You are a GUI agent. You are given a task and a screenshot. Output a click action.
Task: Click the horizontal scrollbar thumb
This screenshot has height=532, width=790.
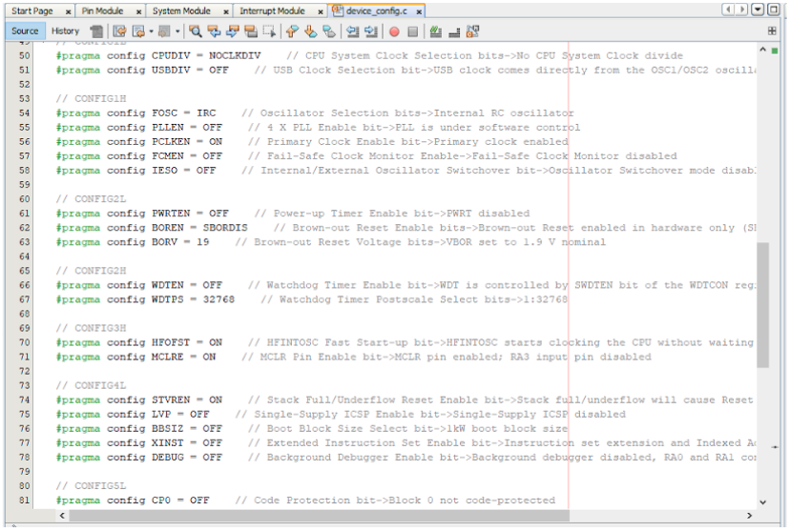319,516
